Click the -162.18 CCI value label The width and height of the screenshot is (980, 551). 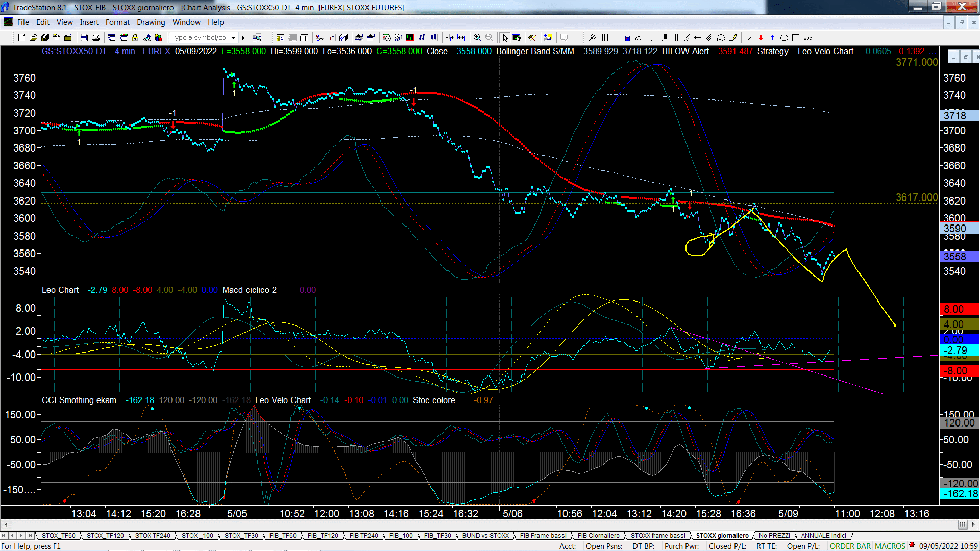coord(959,494)
